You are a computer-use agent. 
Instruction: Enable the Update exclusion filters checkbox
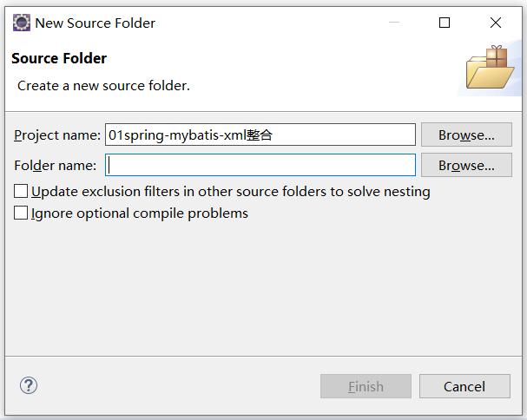(21, 192)
